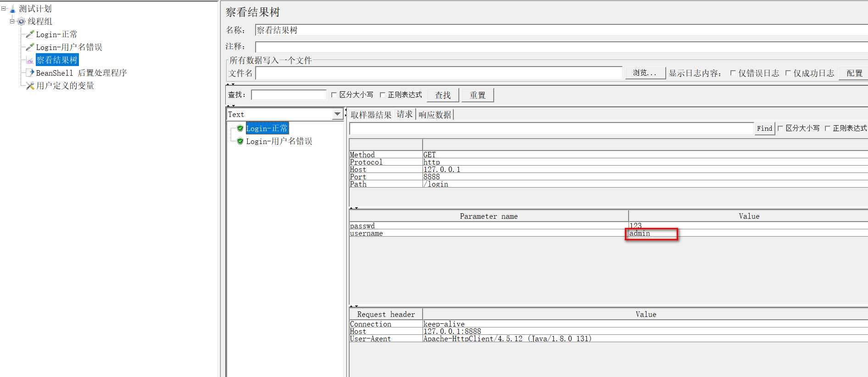Click the 浏览... button
868x377 pixels.
point(645,73)
